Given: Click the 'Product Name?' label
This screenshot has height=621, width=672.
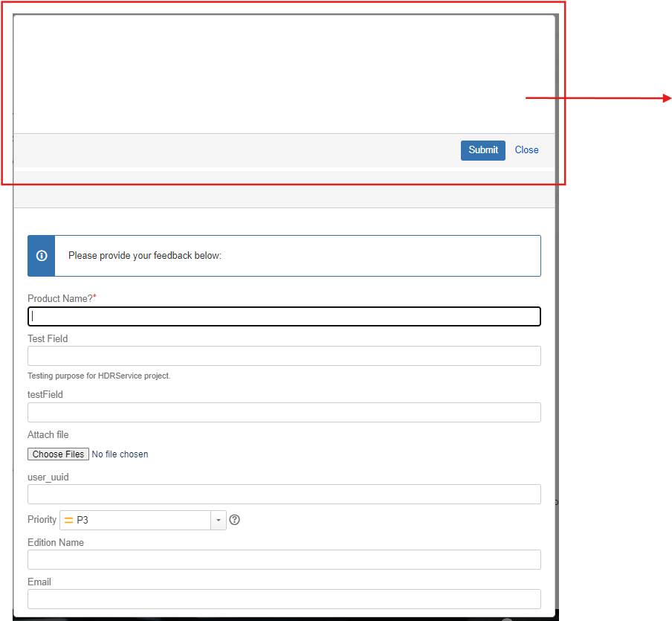Looking at the screenshot, I should click(x=60, y=298).
